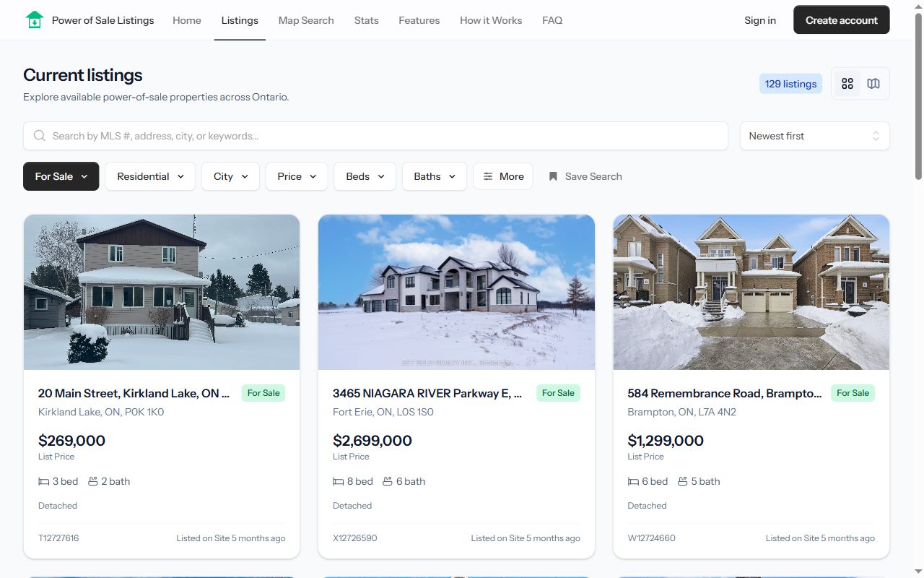Click bath icon on Niagara River Parkway card
The width and height of the screenshot is (924, 578).
click(x=388, y=481)
